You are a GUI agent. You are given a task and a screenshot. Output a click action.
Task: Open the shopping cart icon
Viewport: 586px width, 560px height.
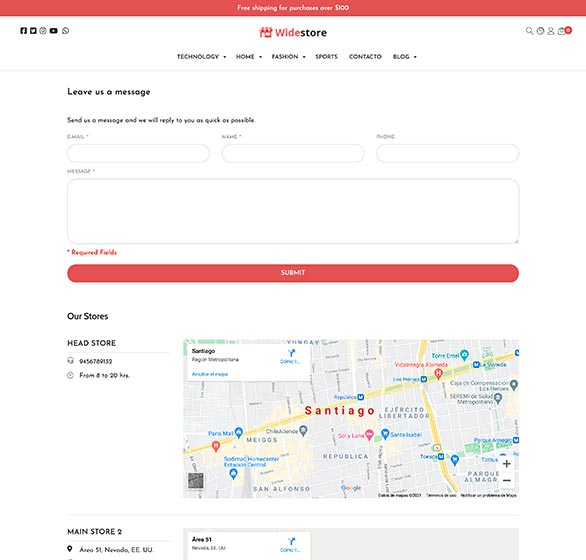click(x=561, y=31)
